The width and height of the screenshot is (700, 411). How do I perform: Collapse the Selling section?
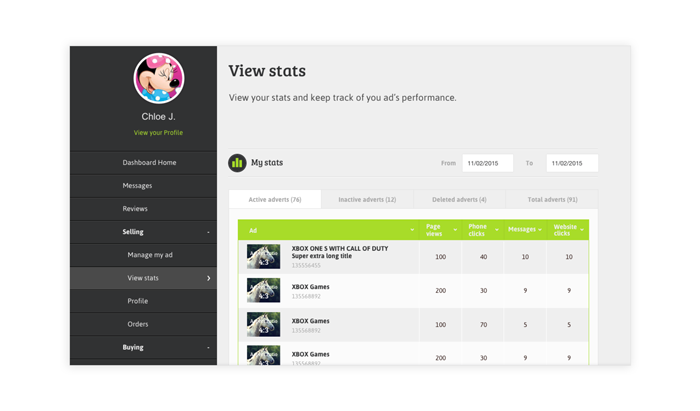click(208, 232)
